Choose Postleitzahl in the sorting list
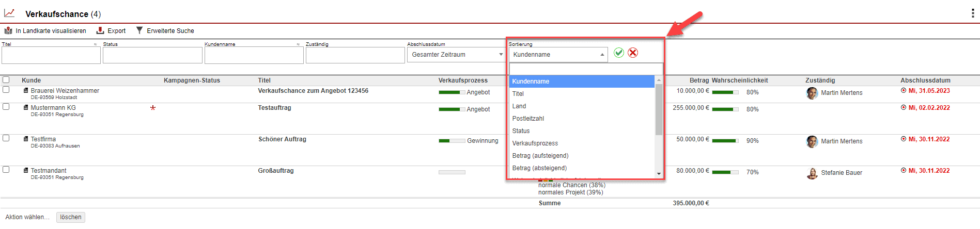The width and height of the screenshot is (980, 229). (528, 119)
